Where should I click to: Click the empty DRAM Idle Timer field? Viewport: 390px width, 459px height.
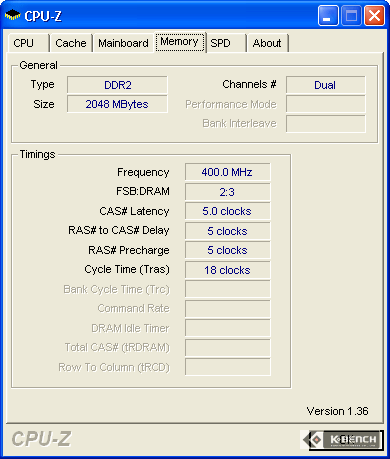(x=228, y=328)
